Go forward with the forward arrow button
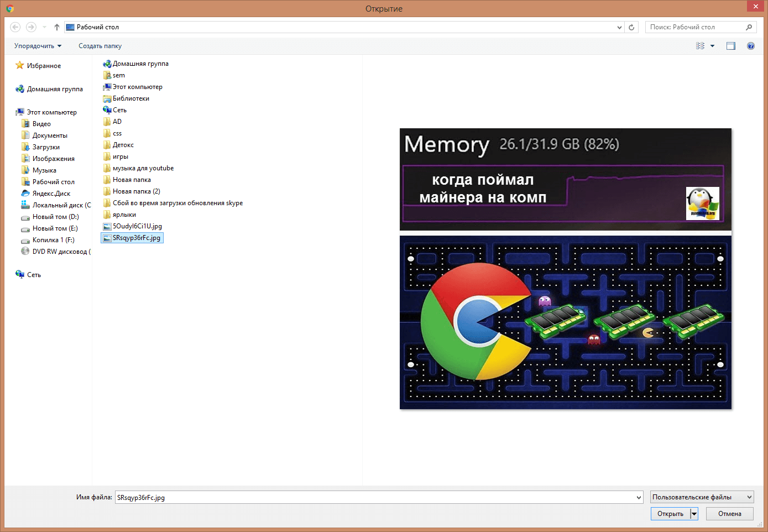This screenshot has height=532, width=768. coord(31,27)
